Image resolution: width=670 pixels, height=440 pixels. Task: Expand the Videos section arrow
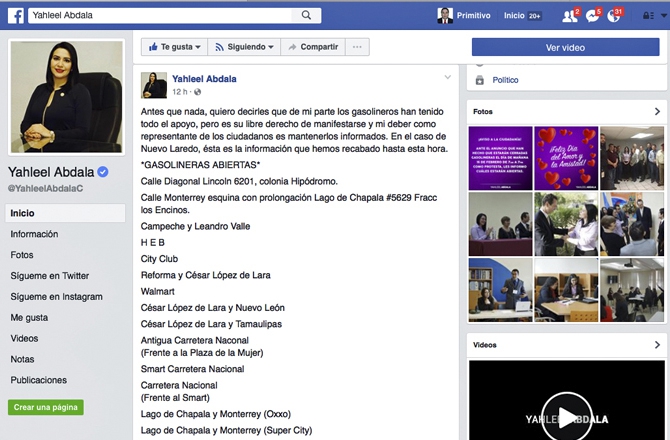(x=657, y=344)
